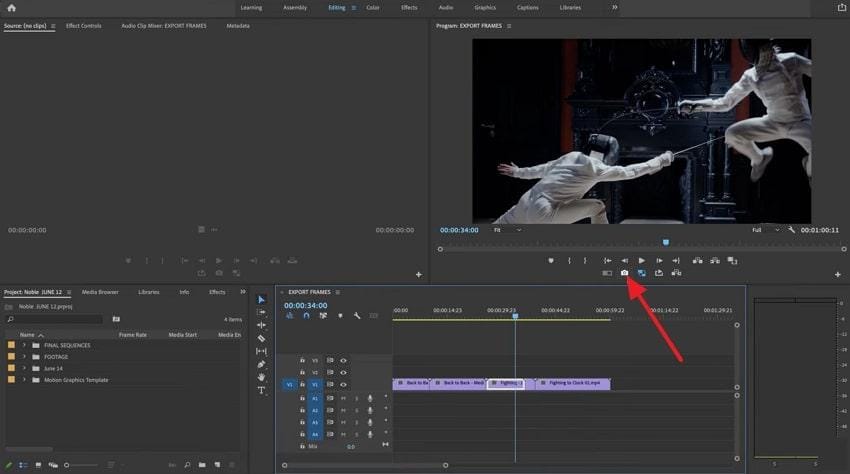Click the Export Frame camera icon
Image resolution: width=850 pixels, height=474 pixels.
point(624,273)
